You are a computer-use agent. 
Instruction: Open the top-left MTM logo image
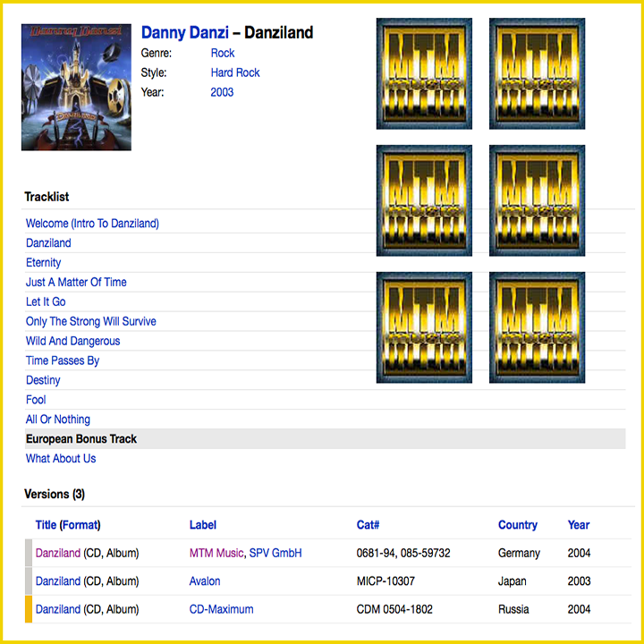click(424, 73)
